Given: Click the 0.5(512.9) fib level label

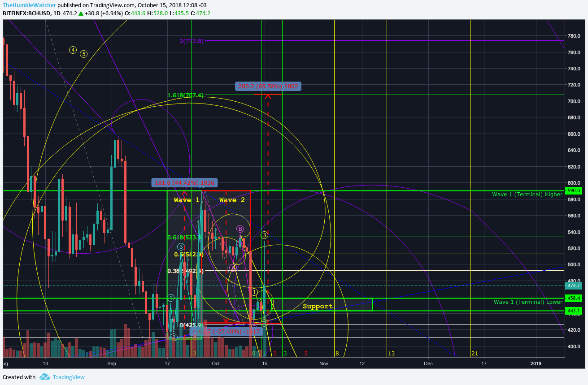Looking at the screenshot, I should pos(189,254).
